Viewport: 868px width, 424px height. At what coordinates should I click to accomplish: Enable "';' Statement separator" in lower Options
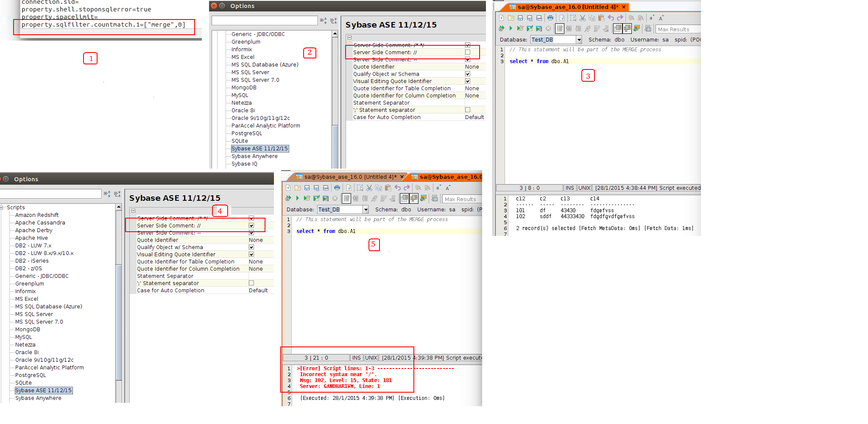[251, 283]
